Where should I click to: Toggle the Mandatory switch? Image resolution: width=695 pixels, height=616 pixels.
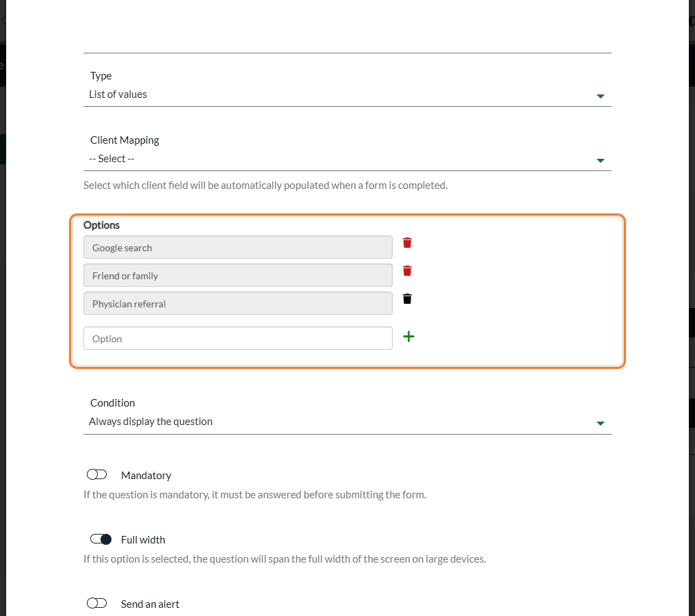(96, 474)
